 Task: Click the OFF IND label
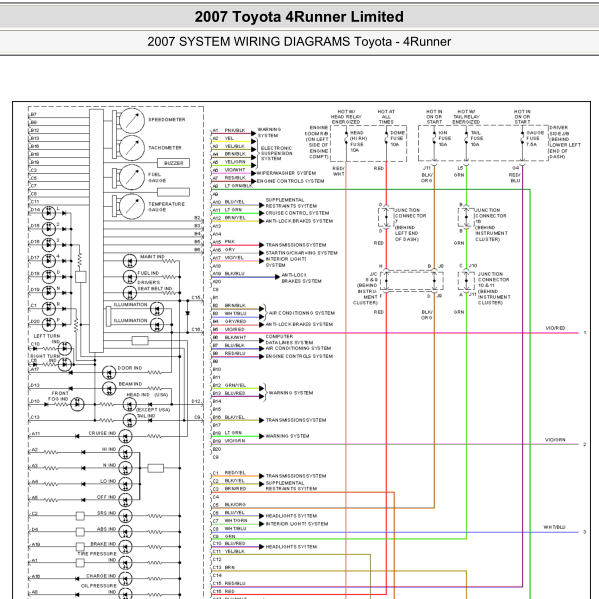(107, 497)
